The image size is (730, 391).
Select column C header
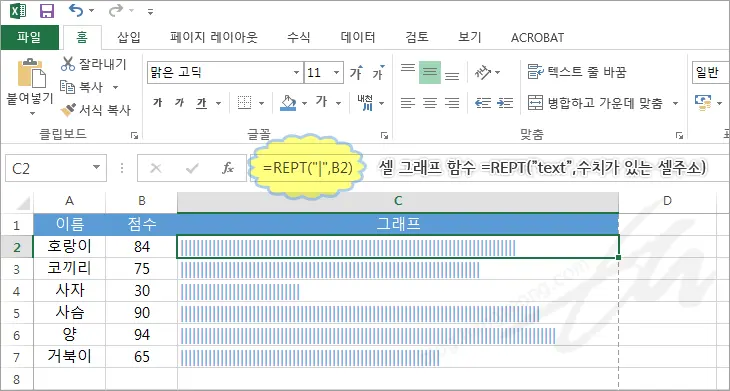click(398, 201)
